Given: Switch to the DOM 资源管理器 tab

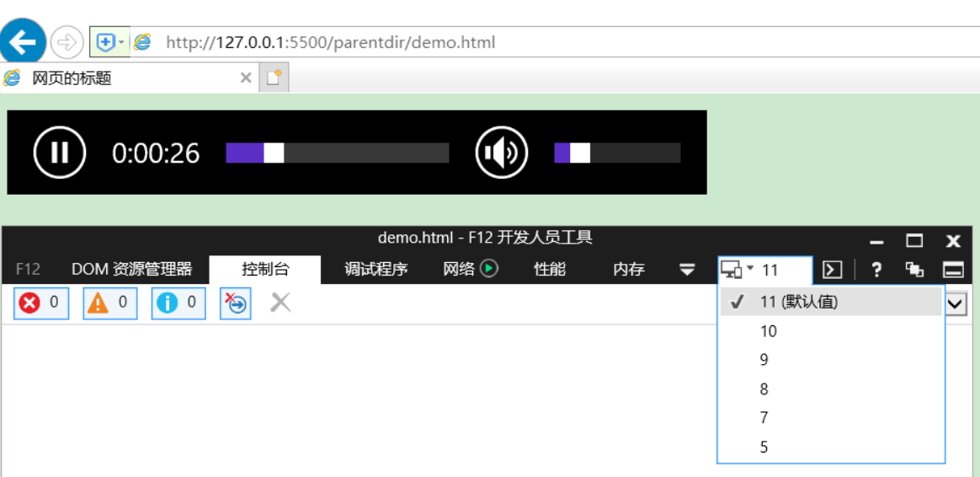Looking at the screenshot, I should 132,270.
